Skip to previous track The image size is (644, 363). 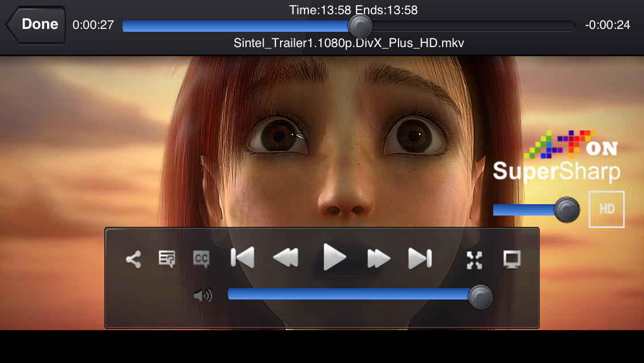click(242, 258)
